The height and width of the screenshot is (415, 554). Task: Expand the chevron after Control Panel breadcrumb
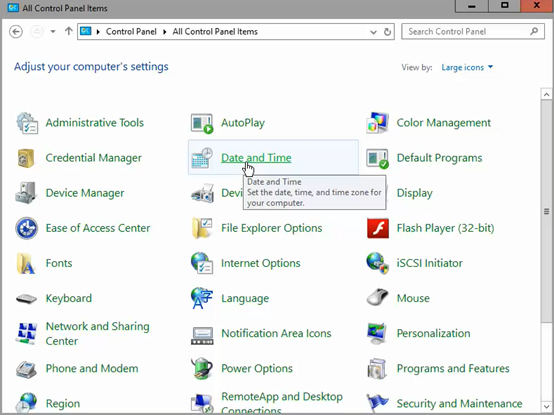point(165,32)
